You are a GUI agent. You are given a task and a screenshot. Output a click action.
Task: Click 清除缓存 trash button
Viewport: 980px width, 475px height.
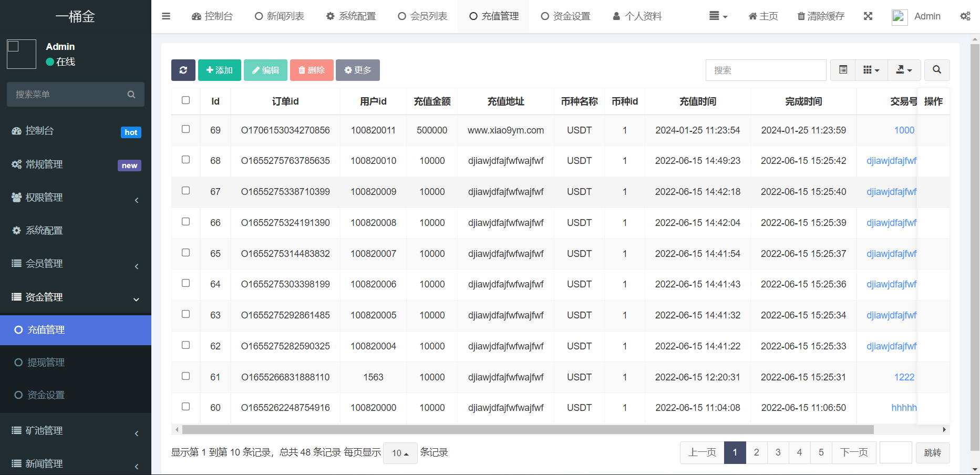click(x=821, y=16)
